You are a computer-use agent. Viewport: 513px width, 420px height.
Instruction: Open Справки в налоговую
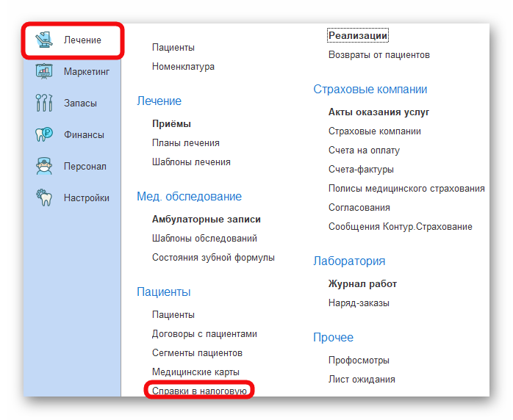point(199,391)
